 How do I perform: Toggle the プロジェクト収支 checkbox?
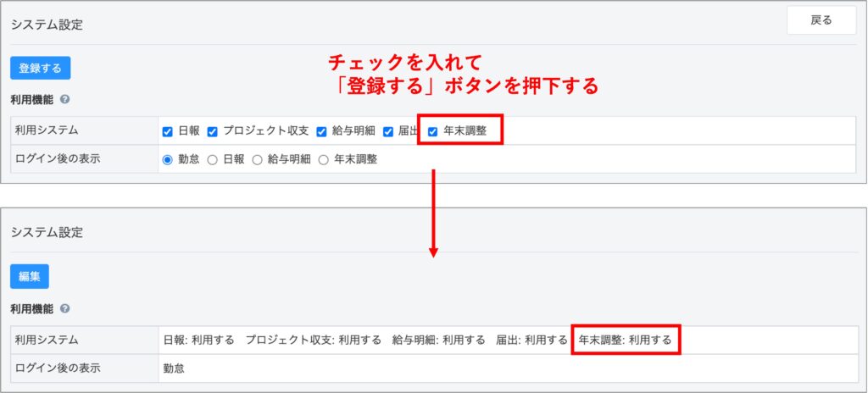point(212,132)
